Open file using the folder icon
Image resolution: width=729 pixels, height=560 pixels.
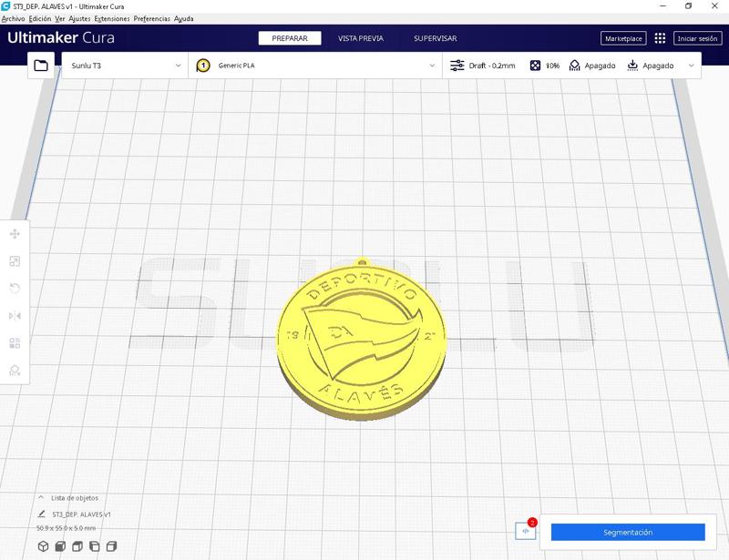[41, 66]
